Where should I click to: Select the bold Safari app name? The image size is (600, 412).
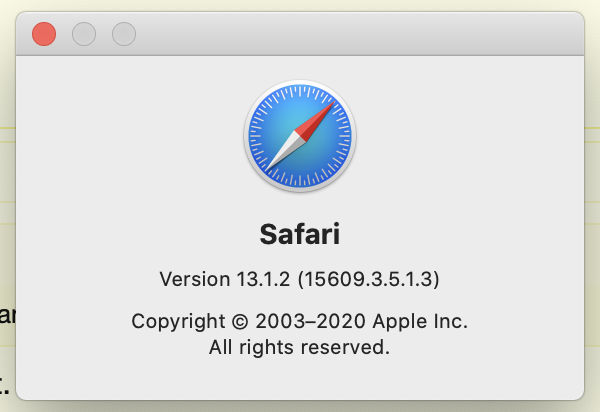coord(300,234)
